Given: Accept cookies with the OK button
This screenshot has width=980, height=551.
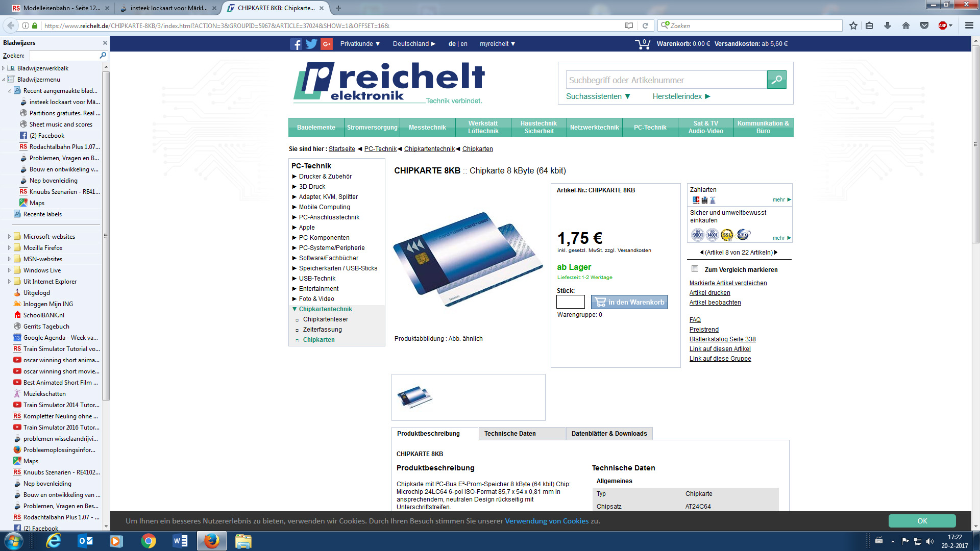Looking at the screenshot, I should click(x=922, y=521).
